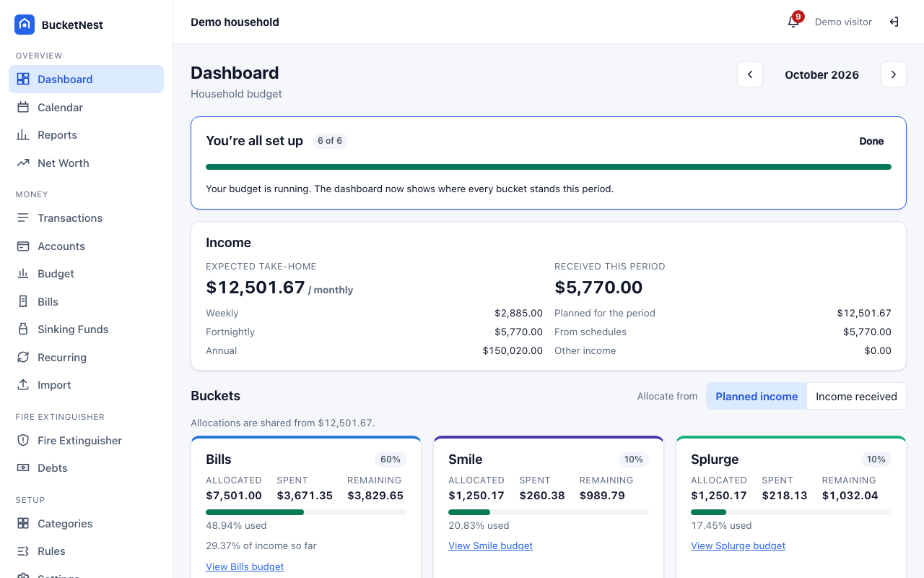924x578 pixels.
Task: Go to the next month
Action: pos(894,74)
